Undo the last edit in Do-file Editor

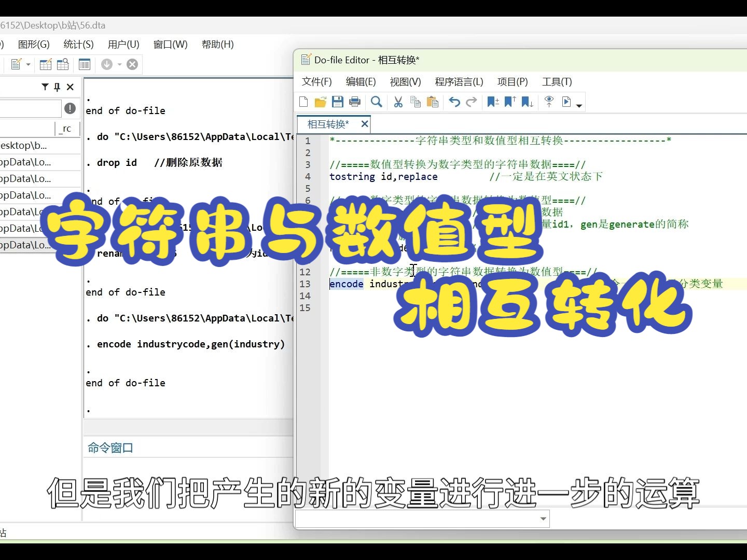454,102
